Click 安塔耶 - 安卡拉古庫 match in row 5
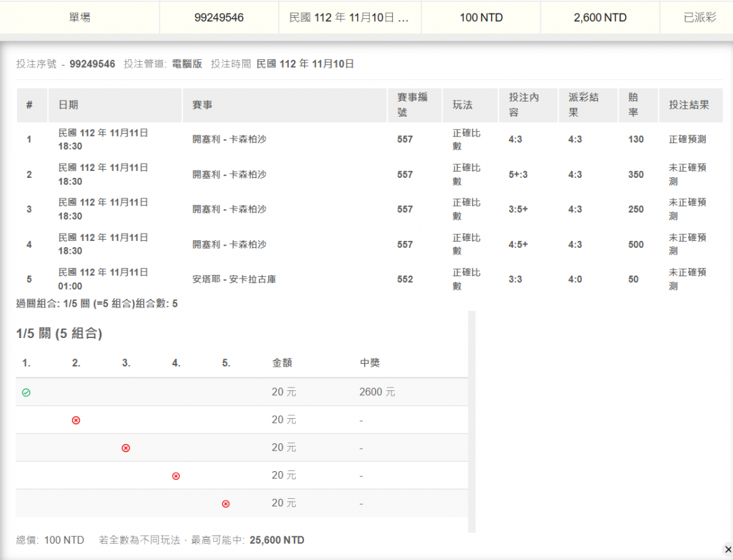733x560 pixels. coord(234,280)
